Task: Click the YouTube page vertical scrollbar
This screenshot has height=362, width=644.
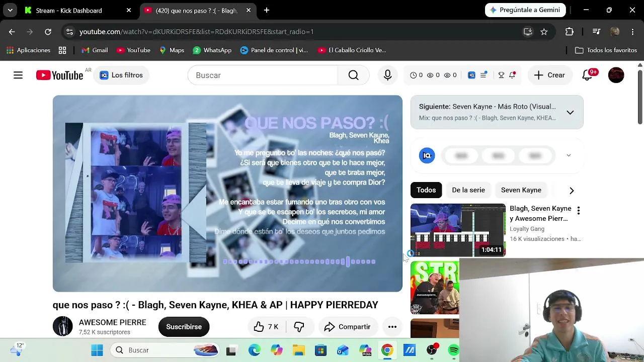Action: click(x=640, y=98)
